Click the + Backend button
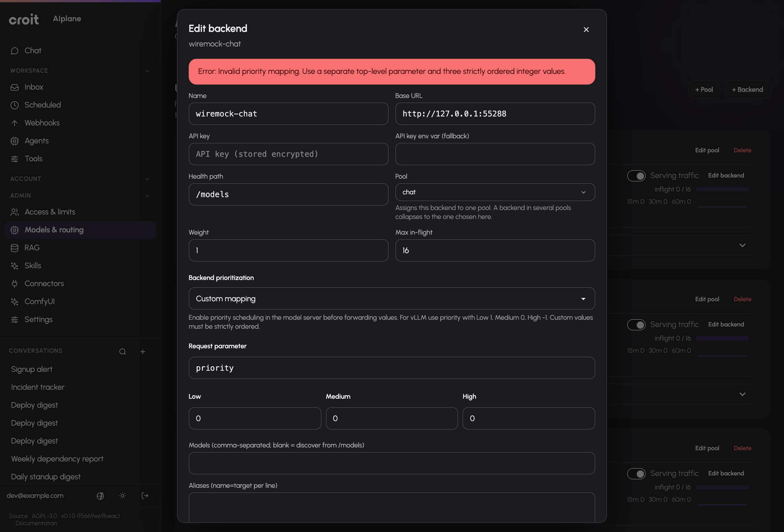The image size is (784, 532). [x=747, y=90]
